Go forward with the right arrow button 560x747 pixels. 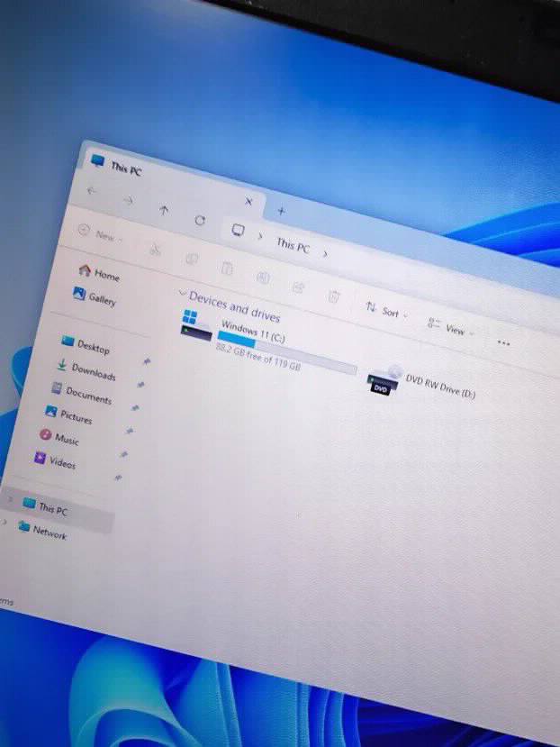(128, 200)
